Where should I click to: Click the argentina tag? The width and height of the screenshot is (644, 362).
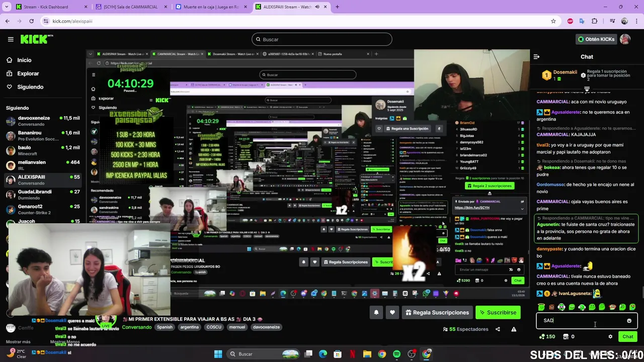[190, 327]
